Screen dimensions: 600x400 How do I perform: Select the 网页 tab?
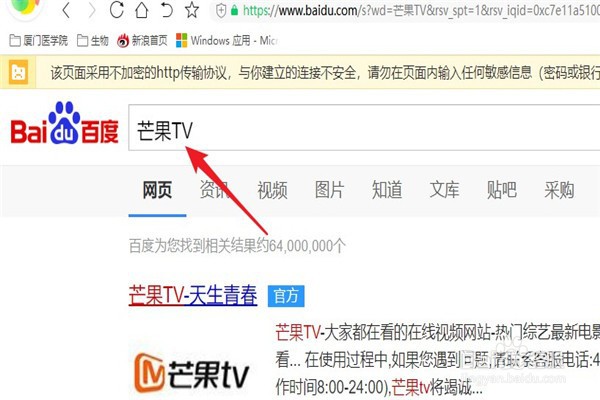157,190
